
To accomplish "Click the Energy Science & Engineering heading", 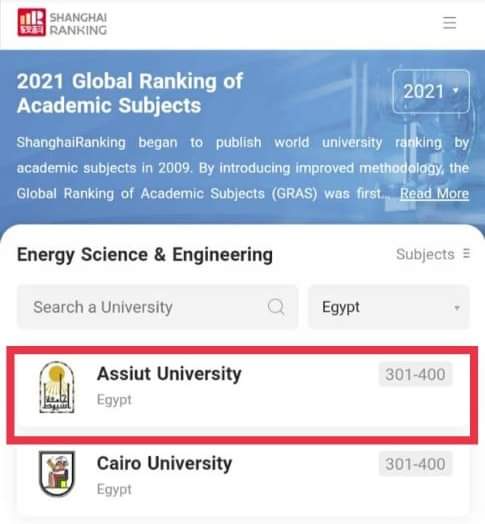I will click(145, 255).
